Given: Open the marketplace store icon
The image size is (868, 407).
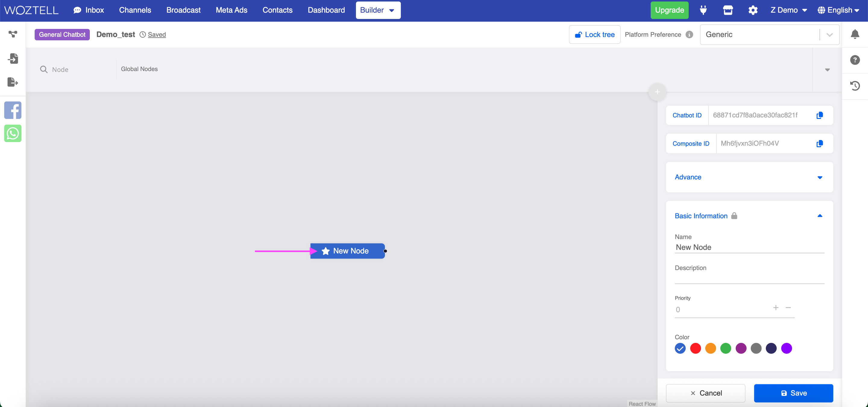Looking at the screenshot, I should tap(728, 10).
